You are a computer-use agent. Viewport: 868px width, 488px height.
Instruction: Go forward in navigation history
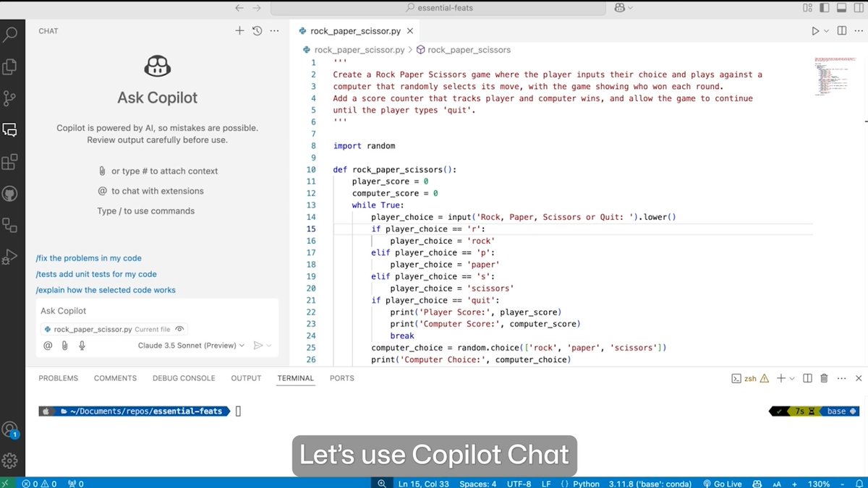(x=256, y=8)
